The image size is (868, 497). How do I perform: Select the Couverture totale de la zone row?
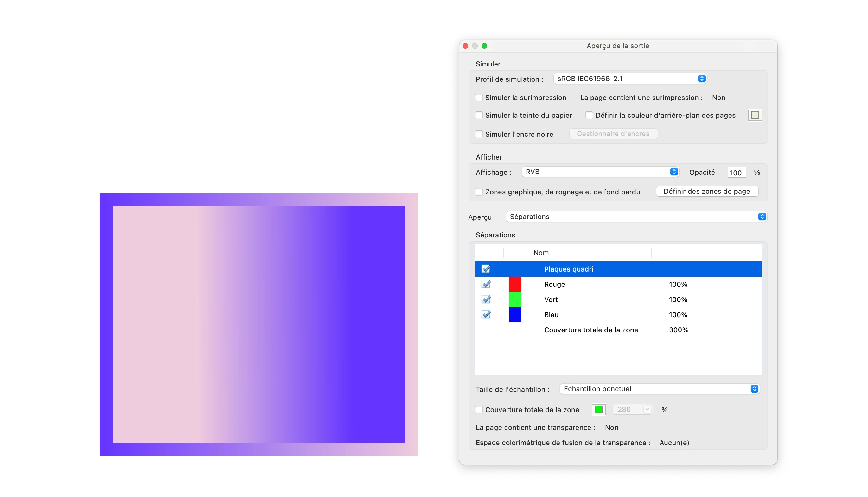[x=591, y=330]
